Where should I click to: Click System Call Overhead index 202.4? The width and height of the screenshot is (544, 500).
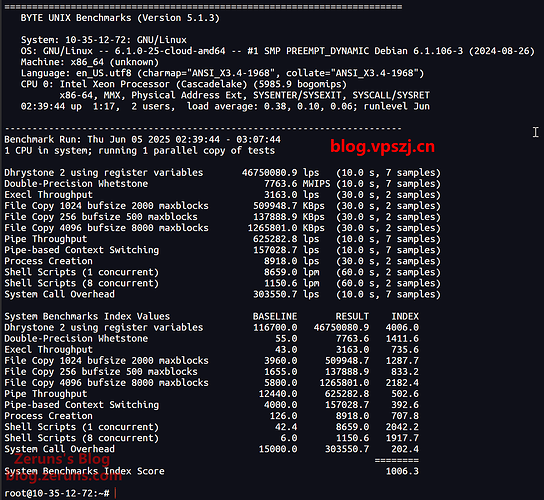[x=405, y=449]
